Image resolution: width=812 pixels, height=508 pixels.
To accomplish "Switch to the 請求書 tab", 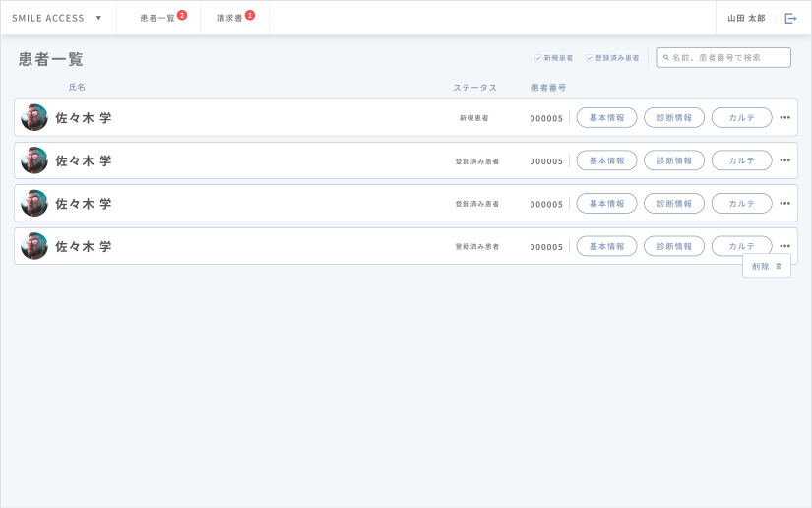I will (x=230, y=18).
